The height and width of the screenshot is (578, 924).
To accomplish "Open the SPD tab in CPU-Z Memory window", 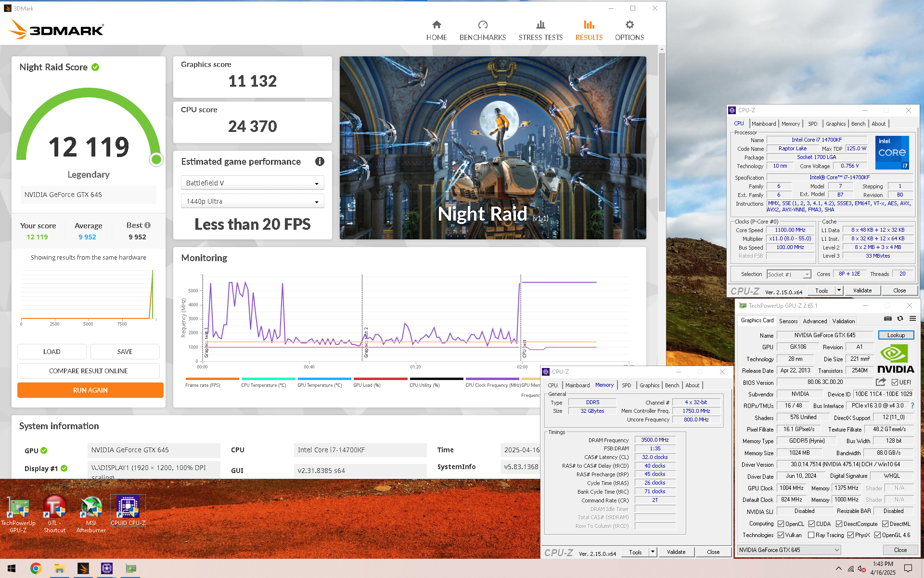I will pyautogui.click(x=626, y=385).
